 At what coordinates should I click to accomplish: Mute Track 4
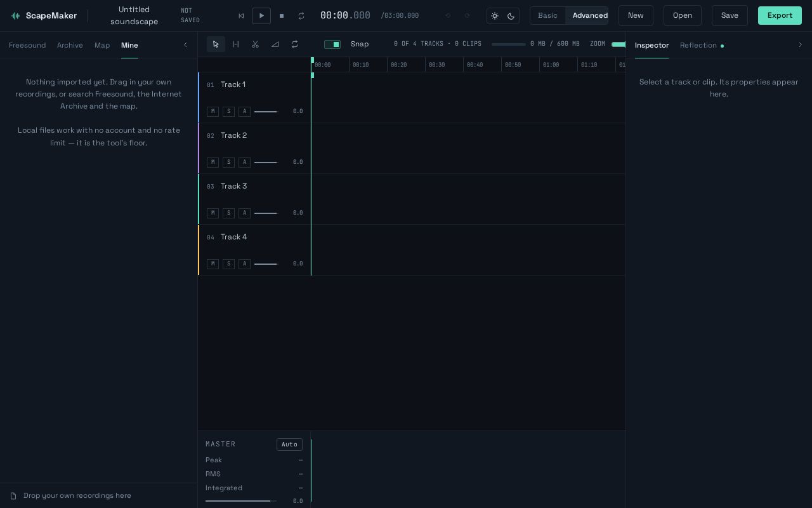click(213, 264)
